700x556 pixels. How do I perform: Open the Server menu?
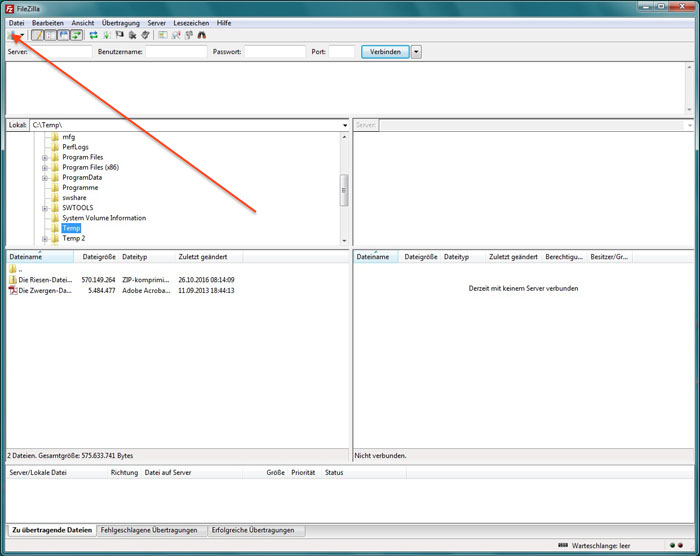tap(157, 23)
